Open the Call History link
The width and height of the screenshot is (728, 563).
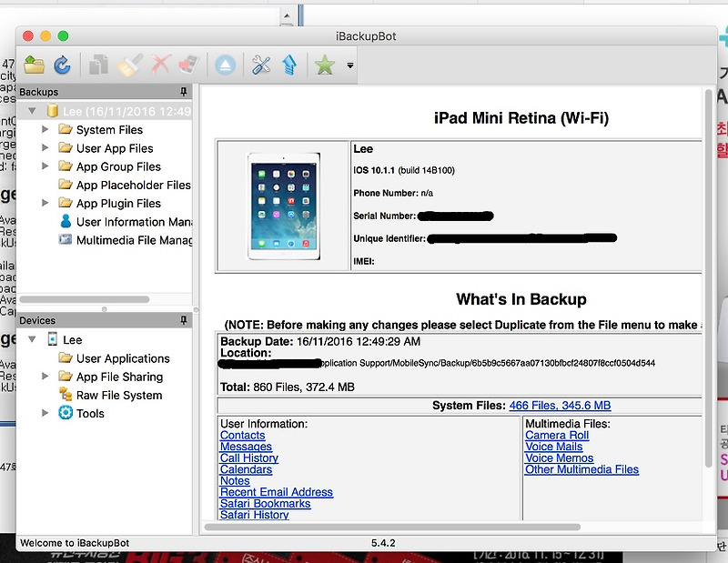pyautogui.click(x=249, y=457)
